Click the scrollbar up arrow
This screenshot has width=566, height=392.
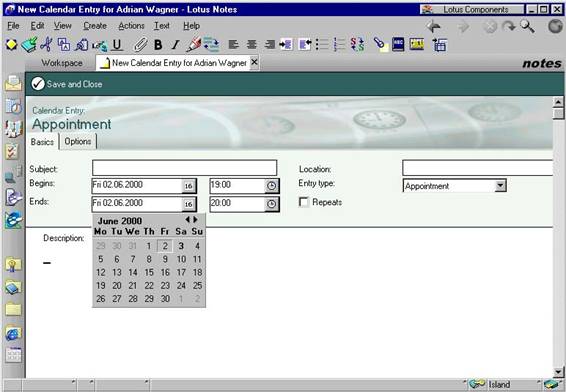(558, 102)
